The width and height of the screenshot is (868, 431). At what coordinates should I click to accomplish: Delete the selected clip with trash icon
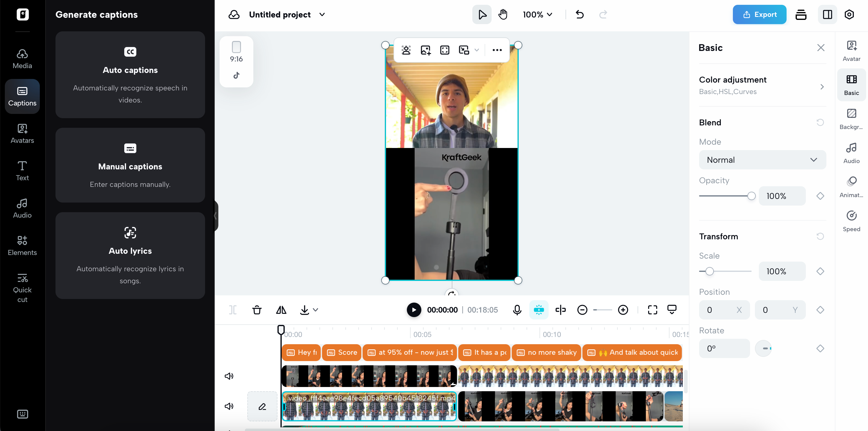click(x=257, y=310)
